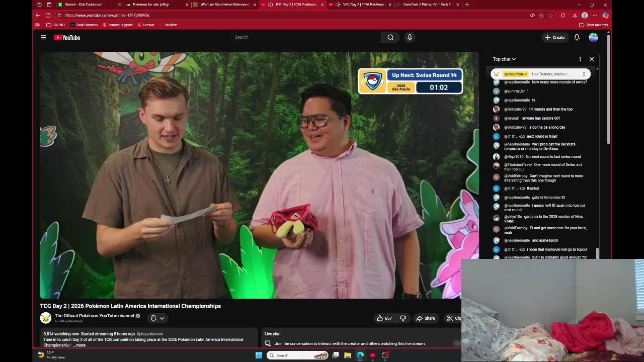Start voice search with microphone icon
This screenshot has width=644, height=362.
click(410, 37)
